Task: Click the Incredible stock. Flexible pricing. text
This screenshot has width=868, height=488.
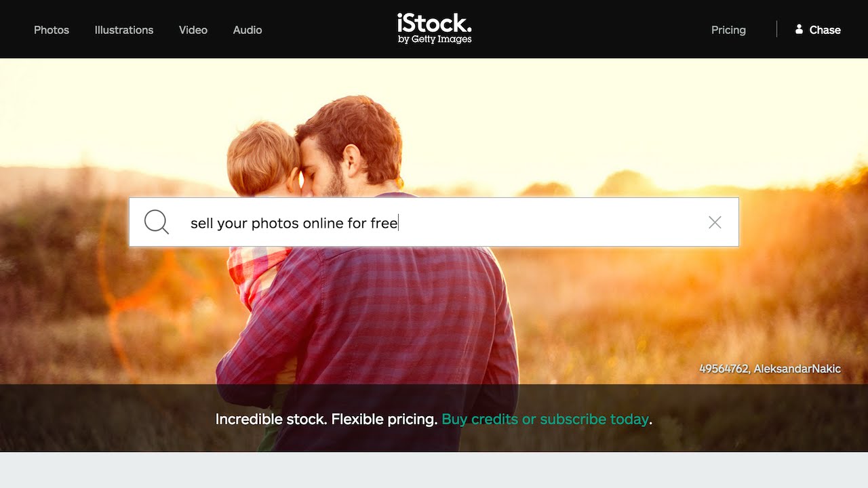Action: pos(326,419)
